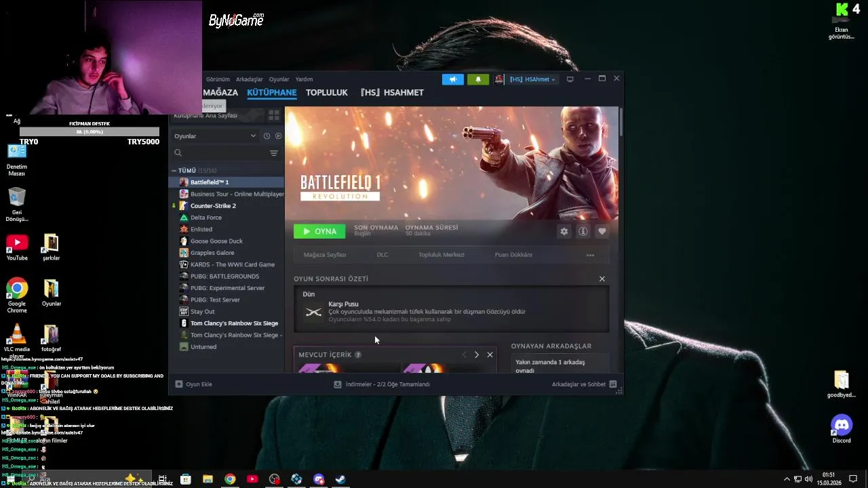Click the Steam content area scrollbar
Image resolution: width=868 pixels, height=488 pixels.
coord(620,121)
